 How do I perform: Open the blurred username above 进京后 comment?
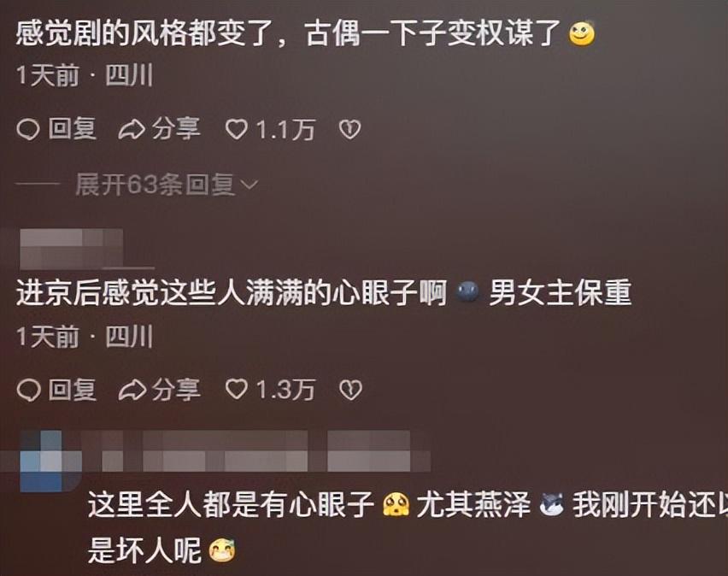pos(71,249)
